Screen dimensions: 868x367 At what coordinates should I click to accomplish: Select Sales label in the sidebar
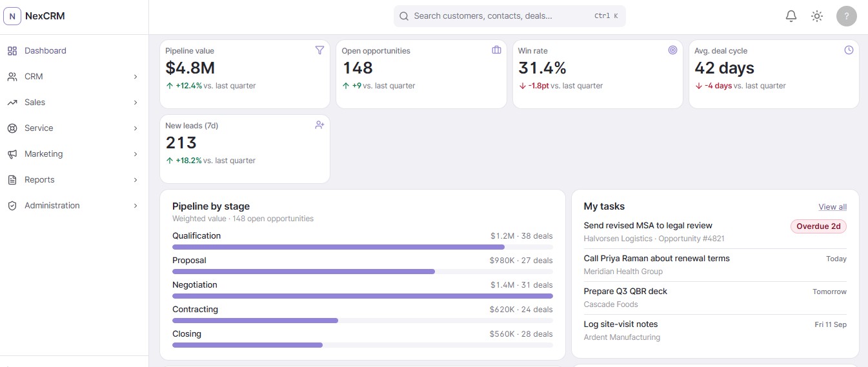click(x=35, y=103)
